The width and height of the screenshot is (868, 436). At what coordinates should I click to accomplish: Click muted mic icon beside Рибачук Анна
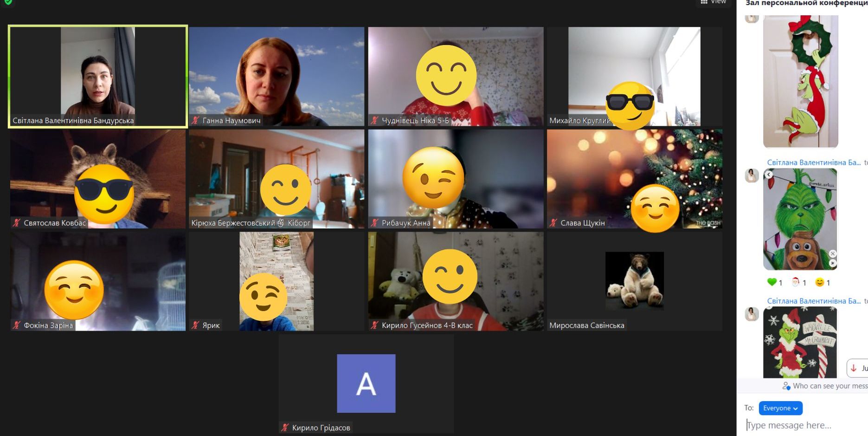pyautogui.click(x=374, y=223)
